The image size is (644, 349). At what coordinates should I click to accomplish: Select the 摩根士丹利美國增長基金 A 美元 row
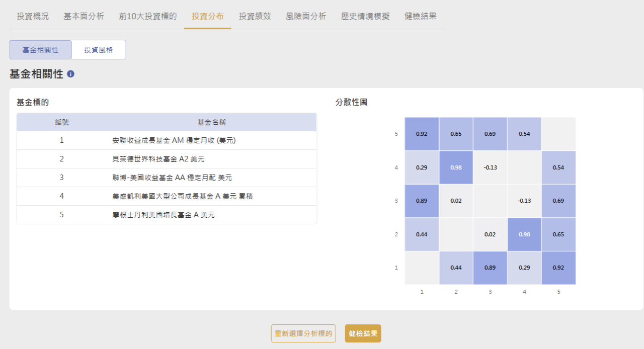click(167, 215)
